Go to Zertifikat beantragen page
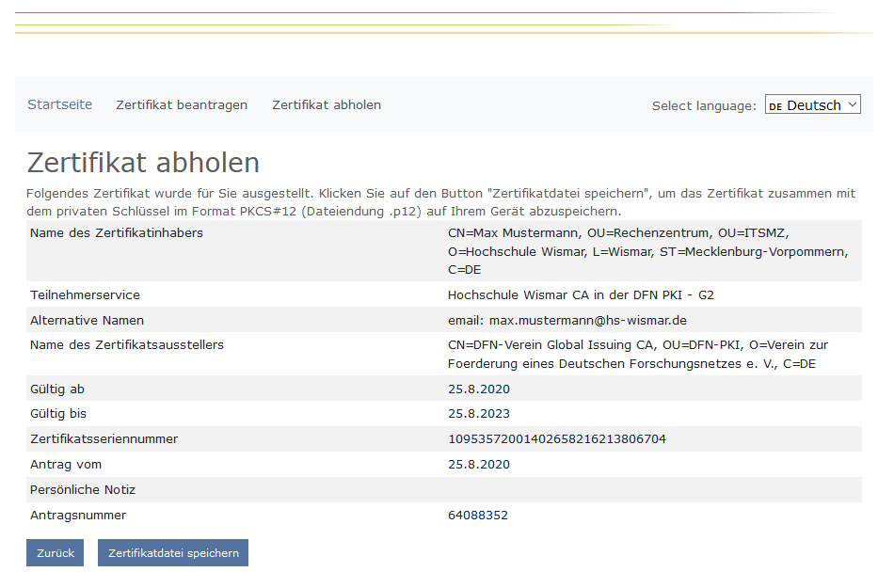 182,104
